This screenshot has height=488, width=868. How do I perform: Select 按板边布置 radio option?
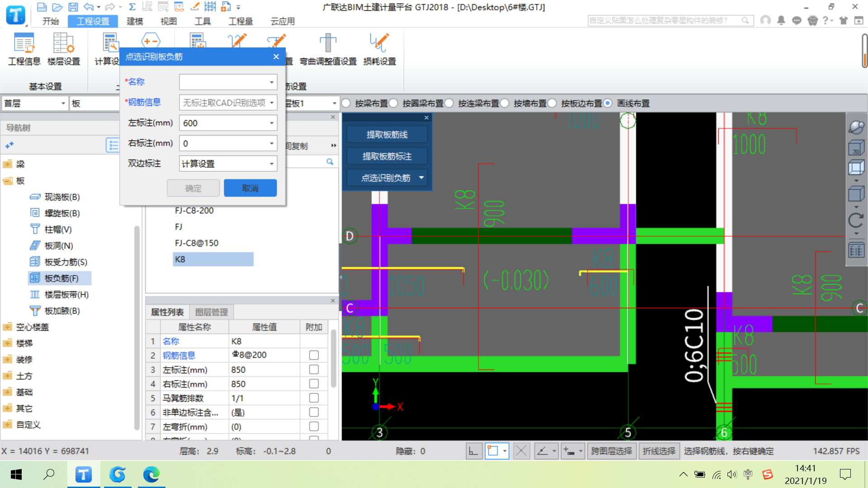coord(552,103)
